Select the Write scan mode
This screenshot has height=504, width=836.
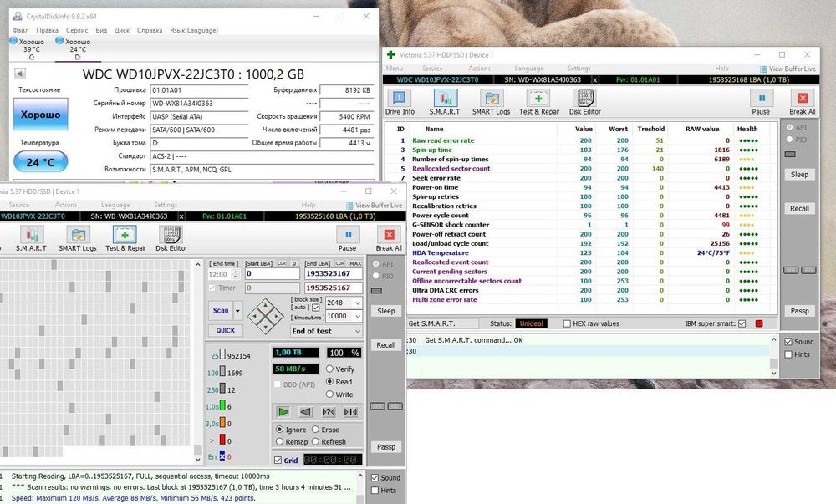(329, 395)
